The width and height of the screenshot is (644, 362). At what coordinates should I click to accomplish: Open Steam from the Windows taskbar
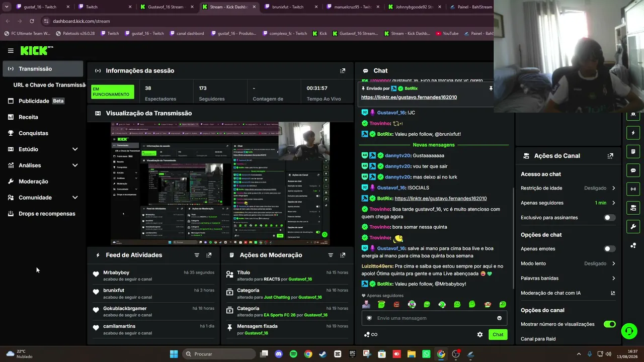tap(323, 354)
